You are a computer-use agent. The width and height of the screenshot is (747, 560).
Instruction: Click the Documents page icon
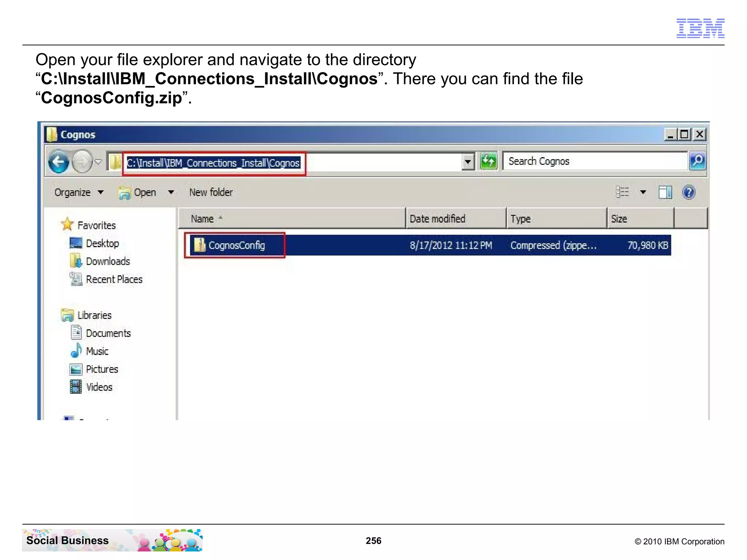(76, 332)
